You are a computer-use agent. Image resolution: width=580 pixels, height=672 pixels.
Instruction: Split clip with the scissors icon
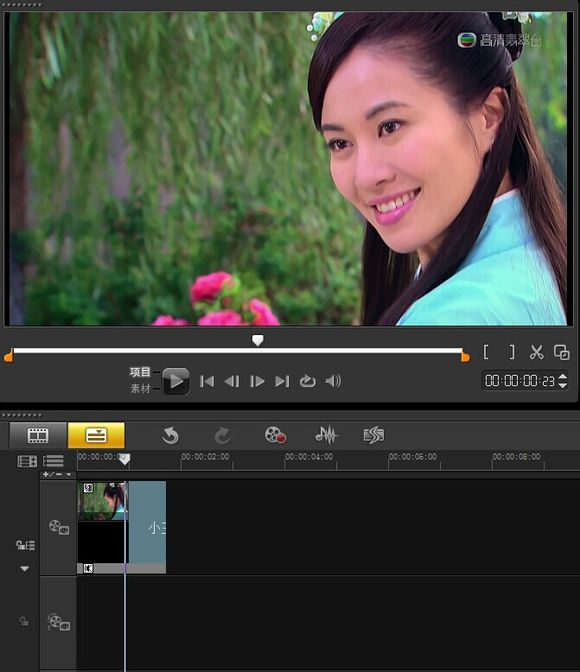coord(536,352)
